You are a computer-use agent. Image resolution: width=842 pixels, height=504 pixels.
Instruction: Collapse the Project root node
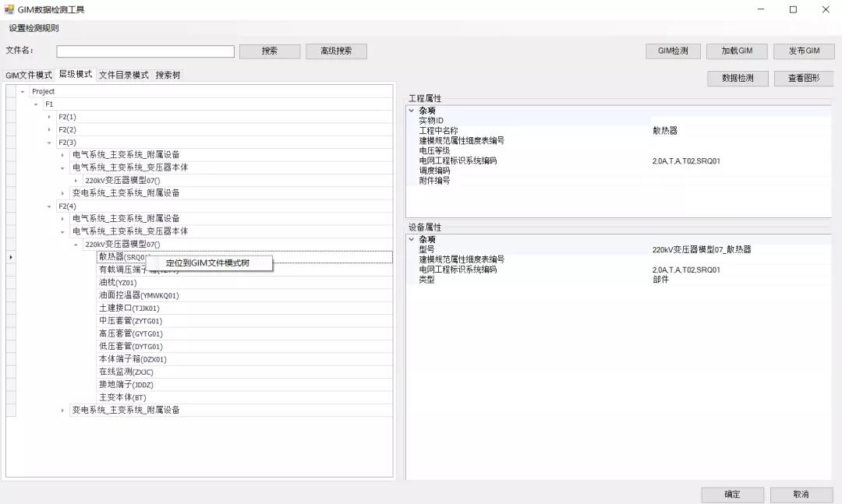(23, 92)
